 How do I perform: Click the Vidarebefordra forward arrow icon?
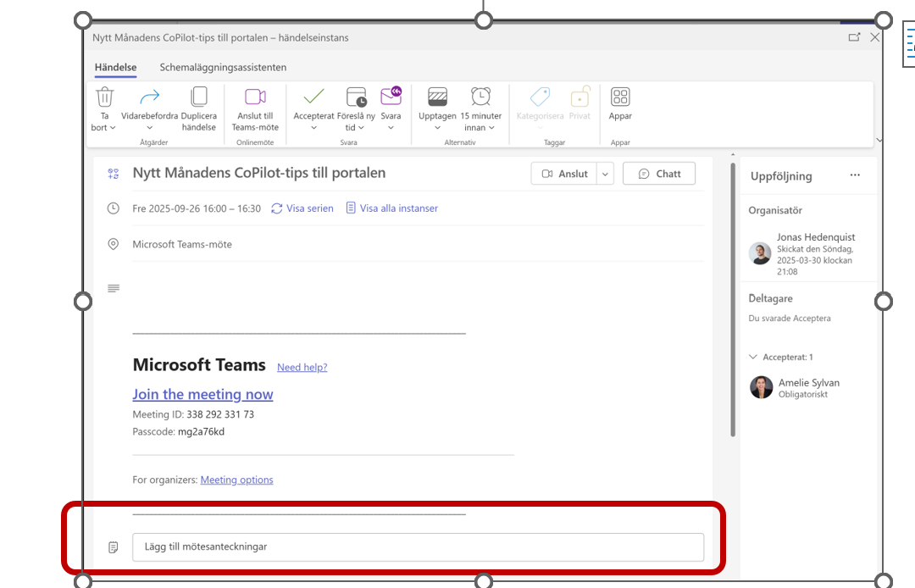click(x=149, y=97)
